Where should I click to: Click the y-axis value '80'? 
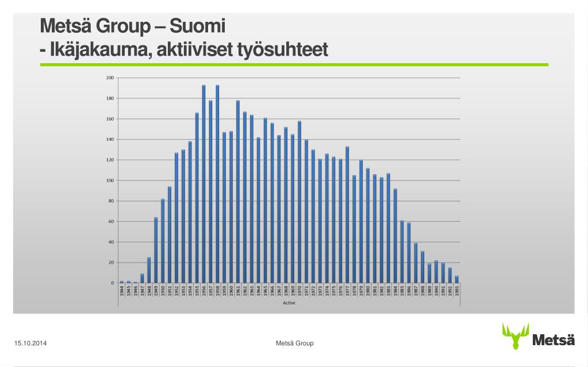click(x=111, y=201)
